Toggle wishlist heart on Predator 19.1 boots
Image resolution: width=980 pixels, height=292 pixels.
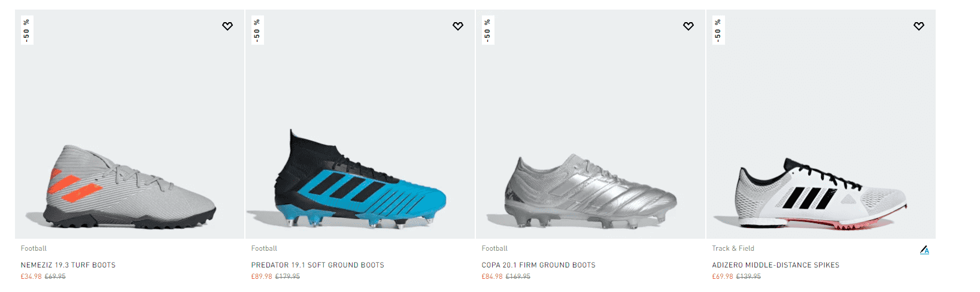458,26
